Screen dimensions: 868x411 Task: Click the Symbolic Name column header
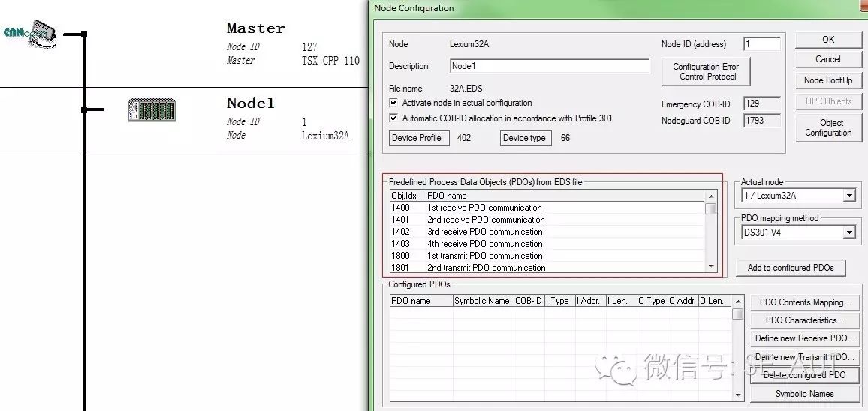pyautogui.click(x=483, y=301)
